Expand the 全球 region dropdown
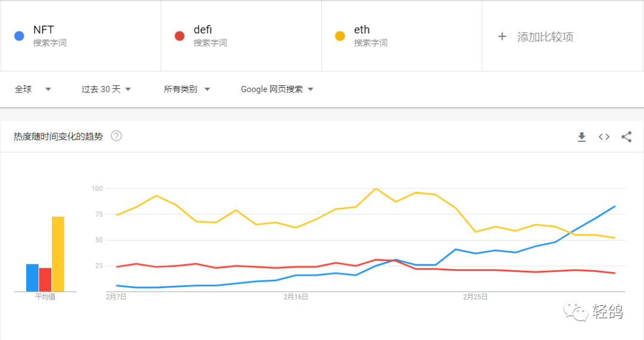Screen dimensions: 644x340 click(x=48, y=89)
